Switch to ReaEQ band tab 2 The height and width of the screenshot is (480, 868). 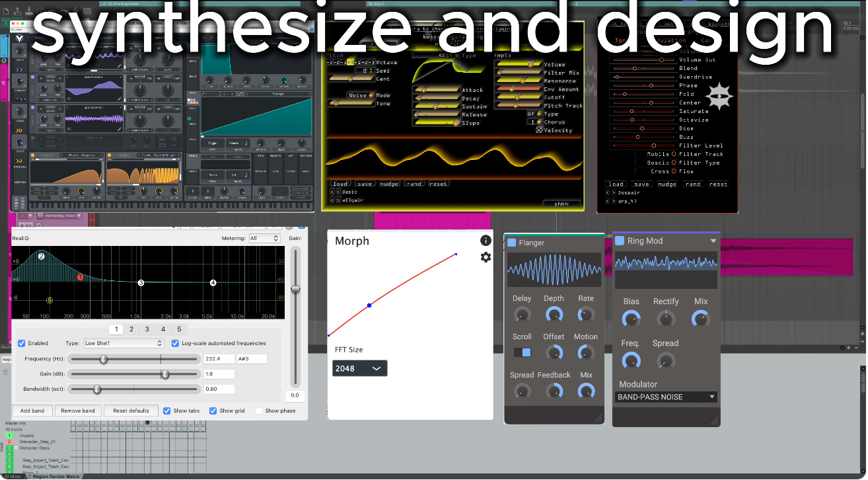131,329
